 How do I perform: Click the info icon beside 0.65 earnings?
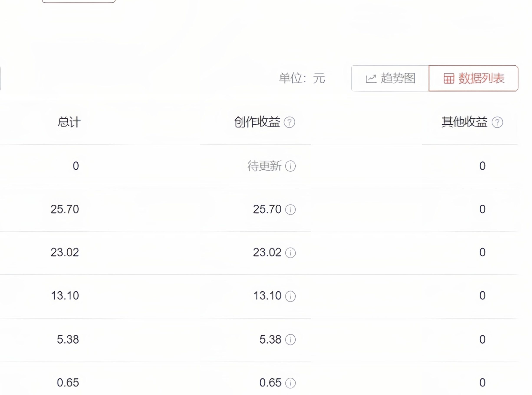tap(290, 383)
